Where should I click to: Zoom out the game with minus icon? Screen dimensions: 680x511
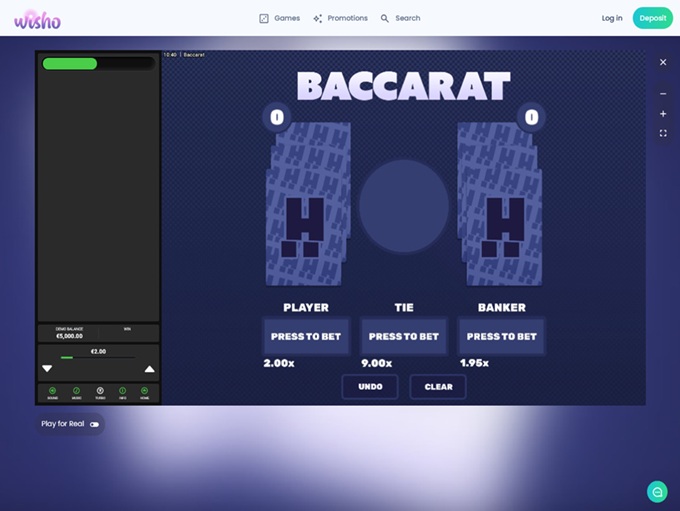click(x=663, y=94)
